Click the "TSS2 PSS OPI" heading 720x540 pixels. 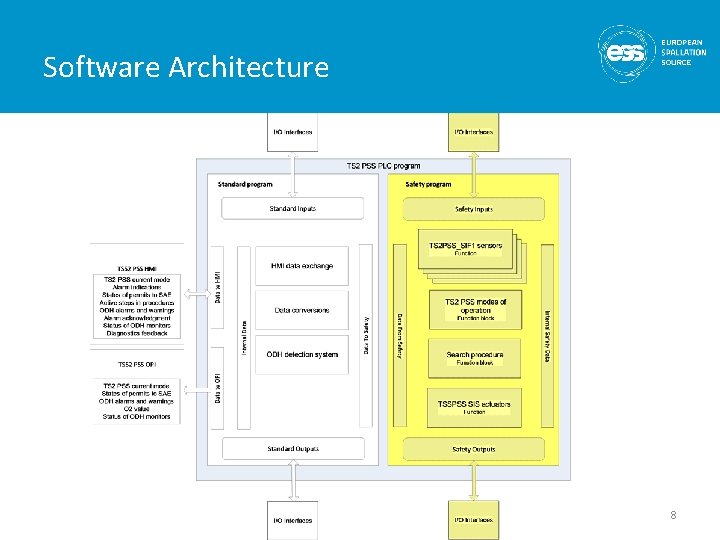(x=137, y=365)
